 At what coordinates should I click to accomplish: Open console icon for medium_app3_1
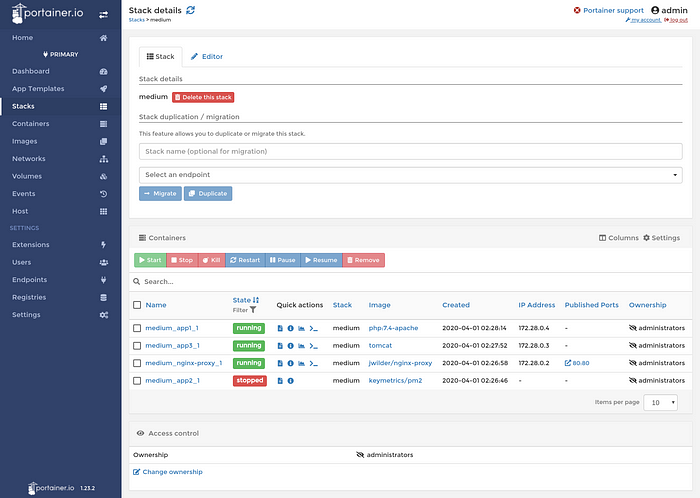tap(313, 346)
